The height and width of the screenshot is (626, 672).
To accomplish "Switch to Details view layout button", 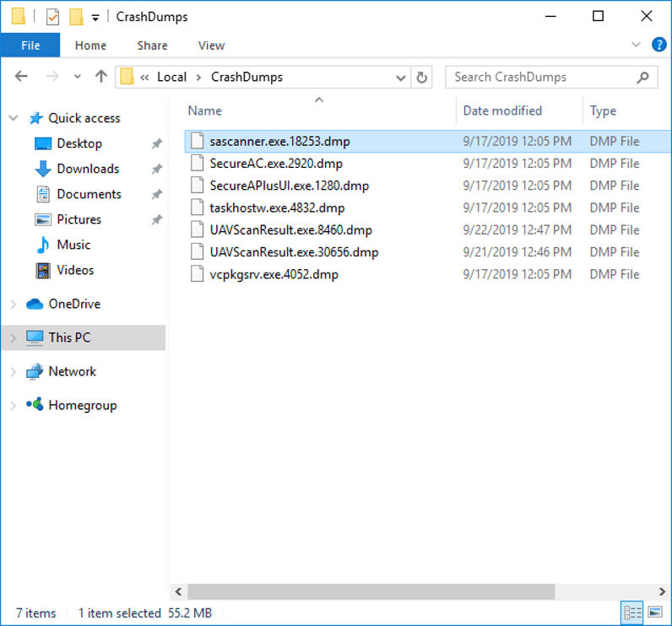I will point(632,613).
